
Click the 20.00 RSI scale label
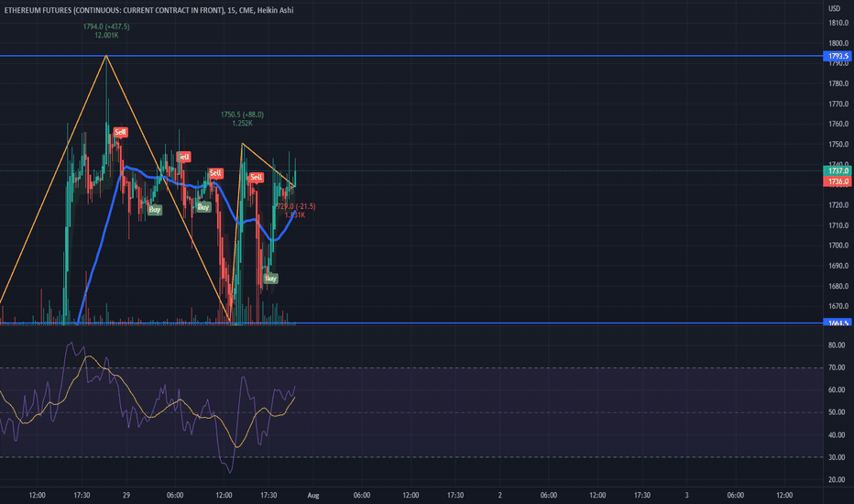[837, 479]
